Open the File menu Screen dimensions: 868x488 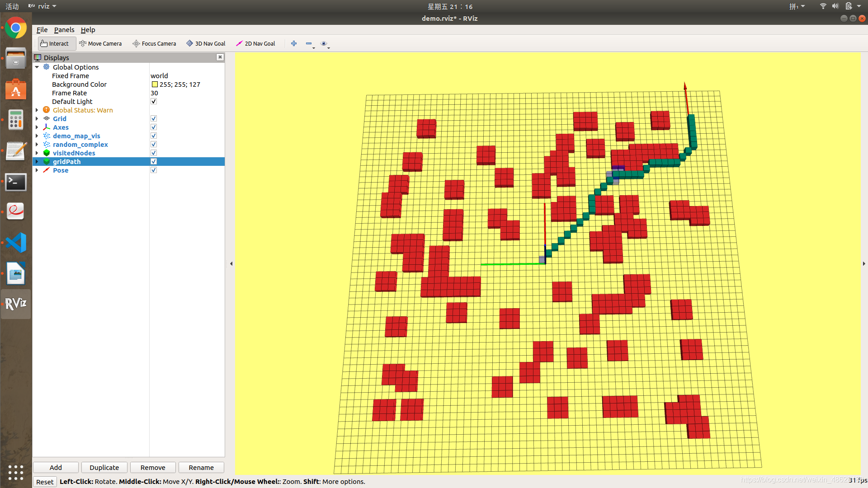coord(42,30)
